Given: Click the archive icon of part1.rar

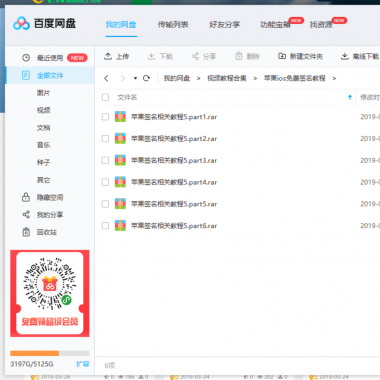Looking at the screenshot, I should [x=120, y=117].
